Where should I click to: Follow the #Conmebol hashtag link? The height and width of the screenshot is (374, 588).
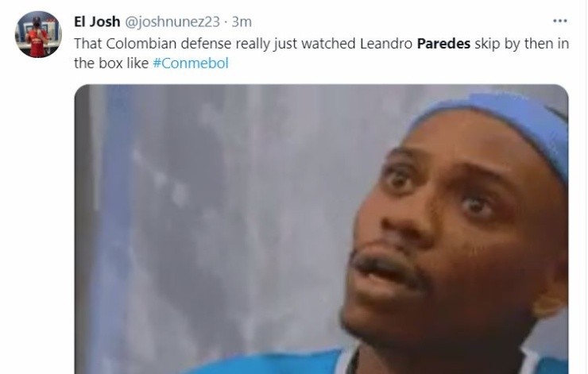(191, 63)
